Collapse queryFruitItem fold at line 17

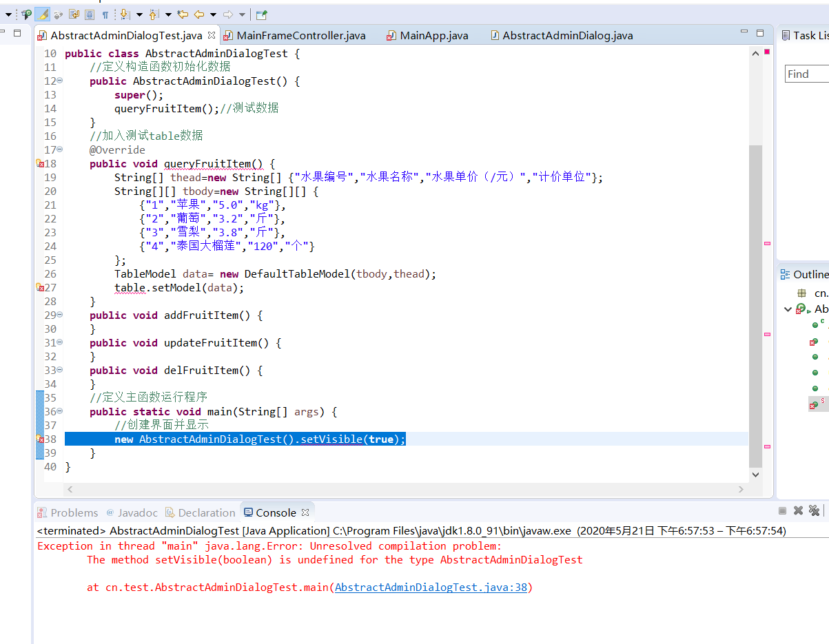(x=59, y=149)
